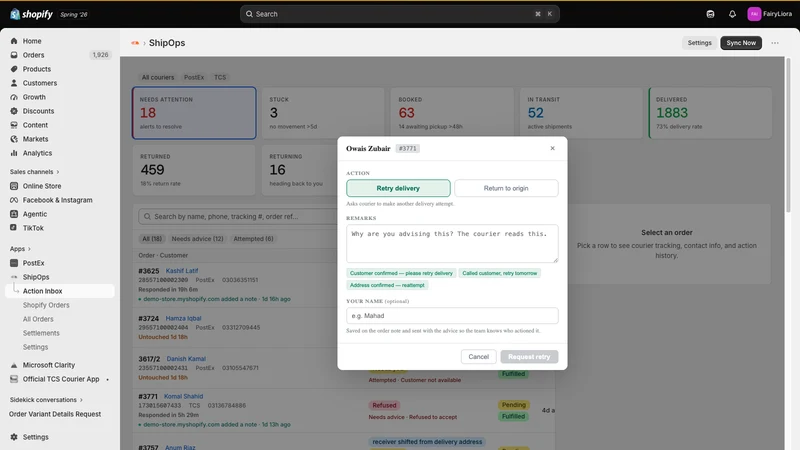
Task: Open Discounts section
Action: (x=38, y=111)
